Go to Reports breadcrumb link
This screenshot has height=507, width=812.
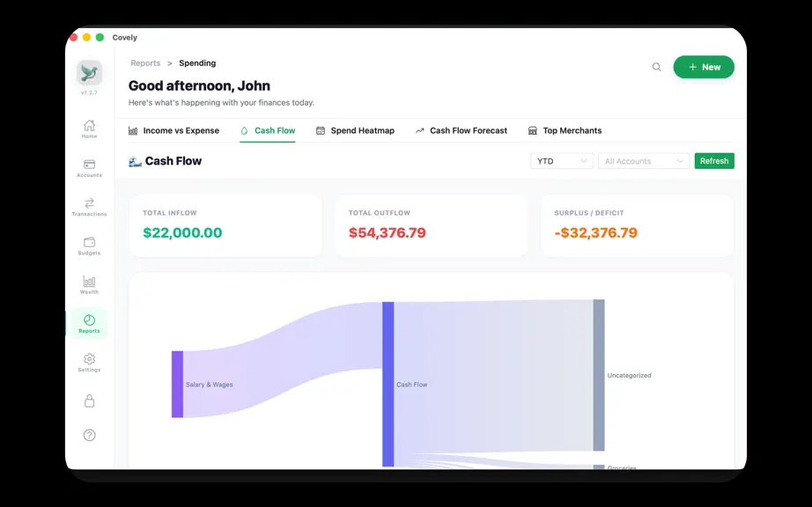145,63
